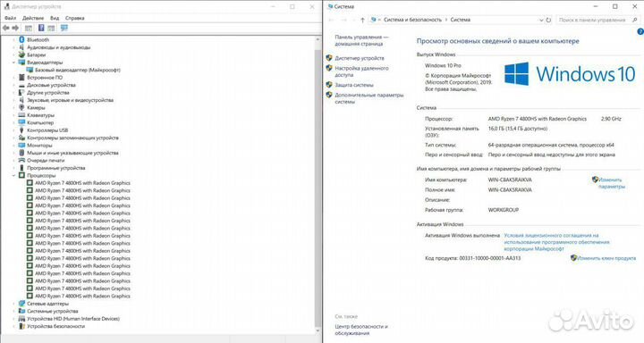Click the Звуковые, игровые и видеоустройства speaker icon
This screenshot has width=644, height=343.
pyautogui.click(x=21, y=100)
